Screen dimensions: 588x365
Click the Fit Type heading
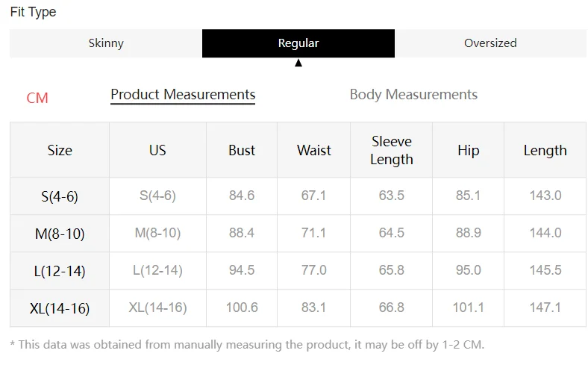pyautogui.click(x=33, y=12)
